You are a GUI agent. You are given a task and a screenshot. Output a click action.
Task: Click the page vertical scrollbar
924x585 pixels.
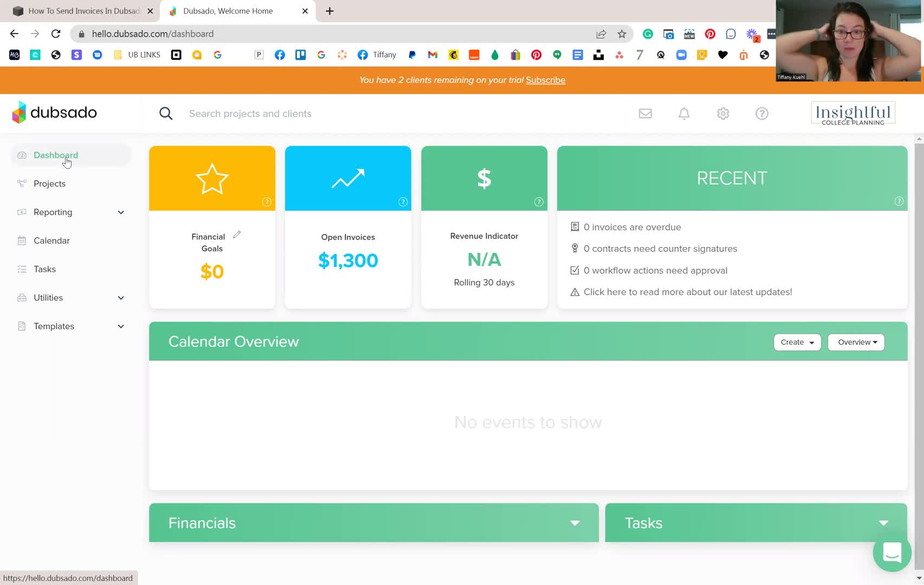click(x=919, y=357)
